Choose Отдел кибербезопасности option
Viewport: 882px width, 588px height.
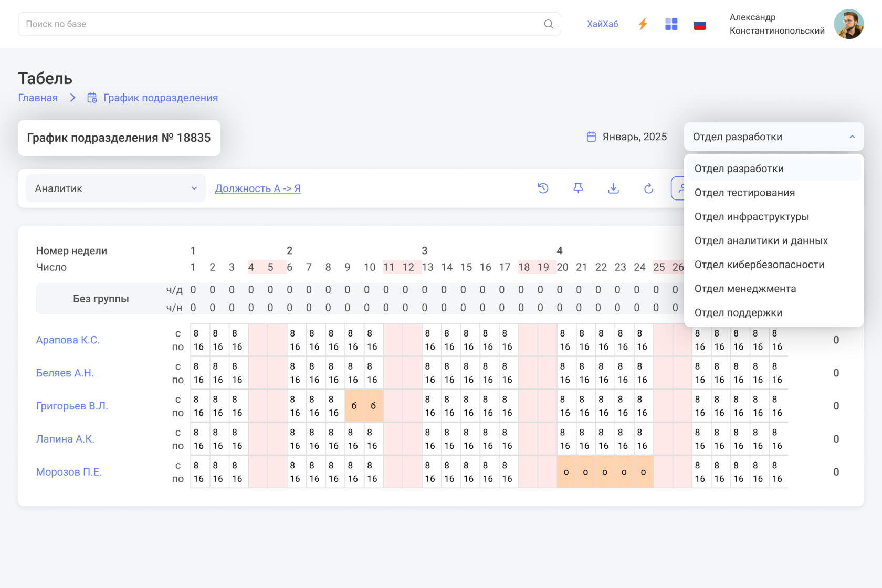759,265
